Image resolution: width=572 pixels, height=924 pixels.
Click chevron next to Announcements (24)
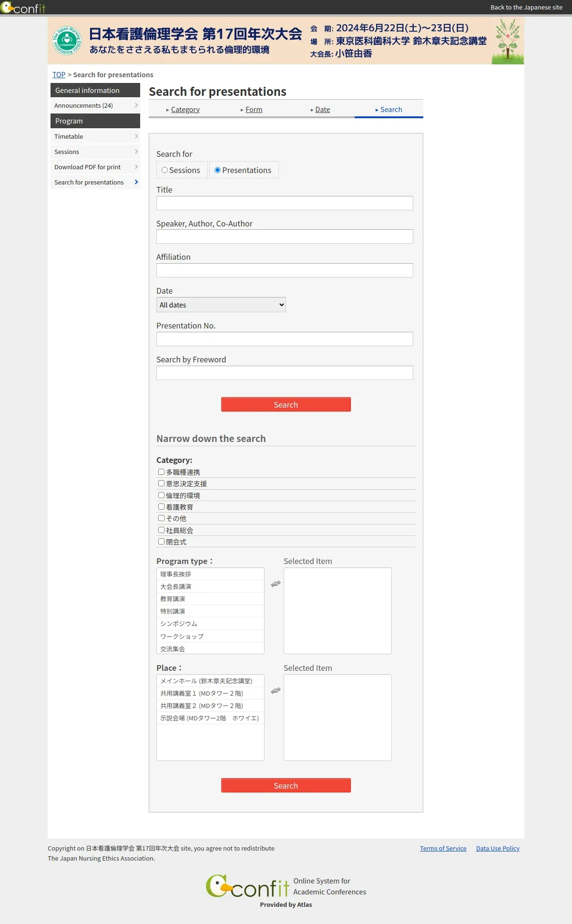(x=136, y=105)
